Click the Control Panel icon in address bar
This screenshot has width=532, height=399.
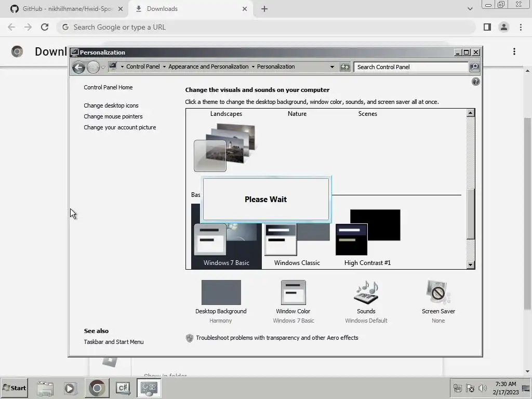tap(113, 66)
